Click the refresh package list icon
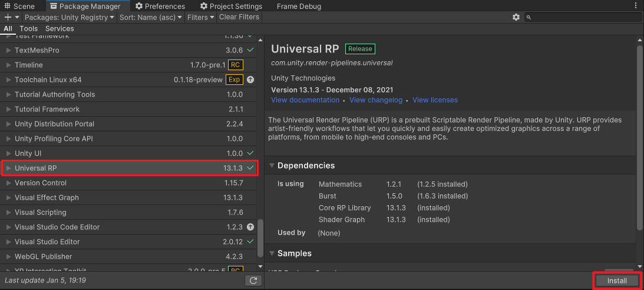 click(x=253, y=281)
